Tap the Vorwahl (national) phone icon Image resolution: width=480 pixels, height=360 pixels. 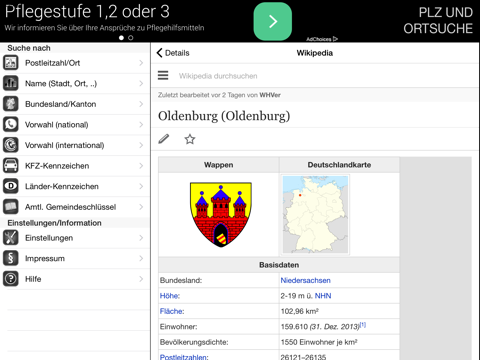(11, 124)
